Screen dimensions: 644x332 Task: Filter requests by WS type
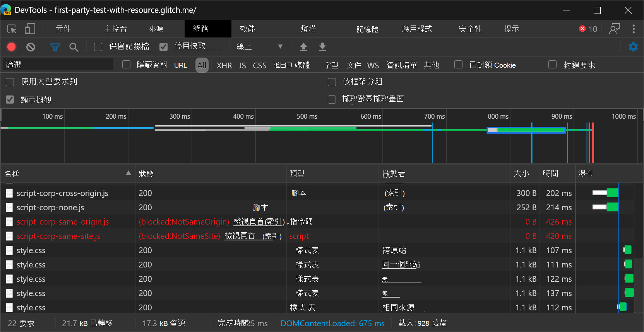(x=373, y=65)
